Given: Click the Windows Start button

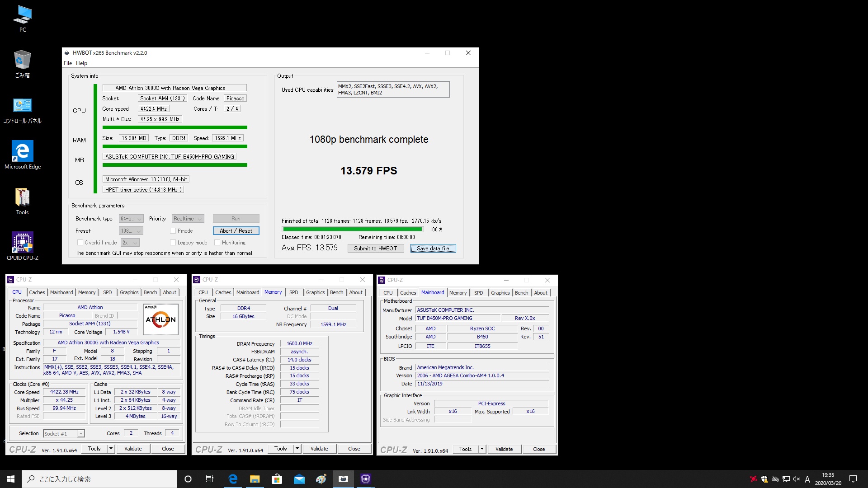Looking at the screenshot, I should (11, 479).
